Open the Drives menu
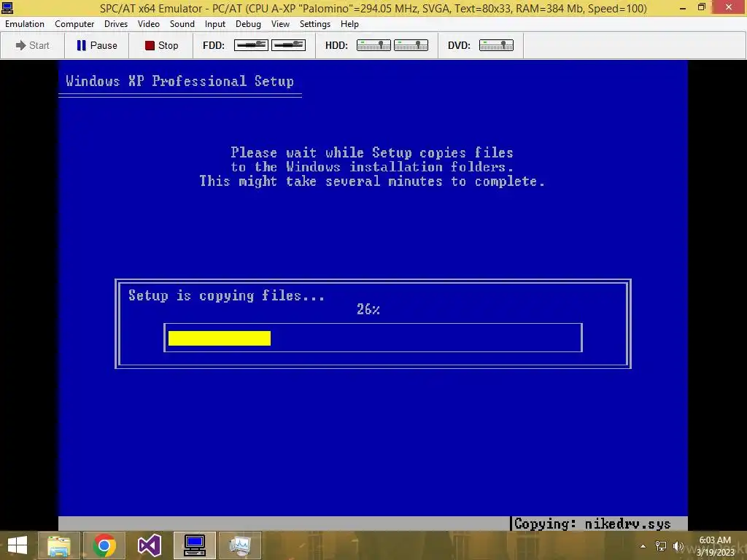Viewport: 747px width, 560px height. pyautogui.click(x=116, y=24)
